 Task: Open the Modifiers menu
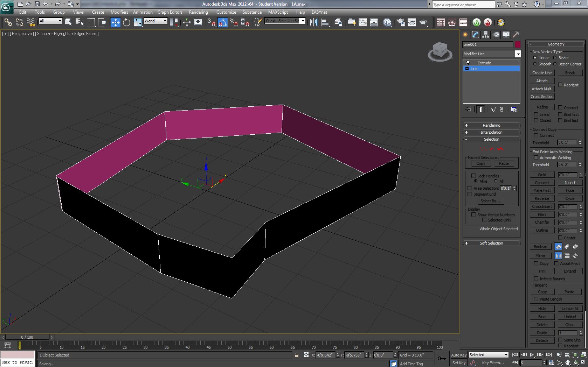tap(119, 12)
